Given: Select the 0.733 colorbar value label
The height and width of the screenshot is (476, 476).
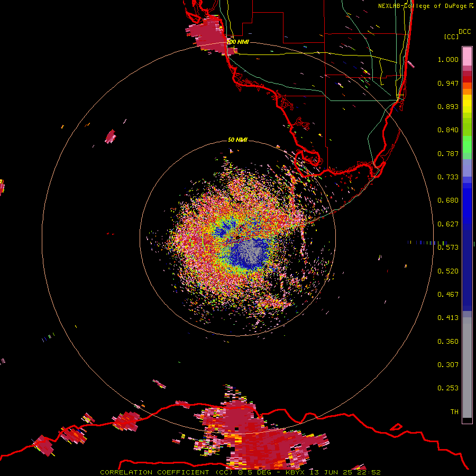Looking at the screenshot, I should (x=448, y=177).
